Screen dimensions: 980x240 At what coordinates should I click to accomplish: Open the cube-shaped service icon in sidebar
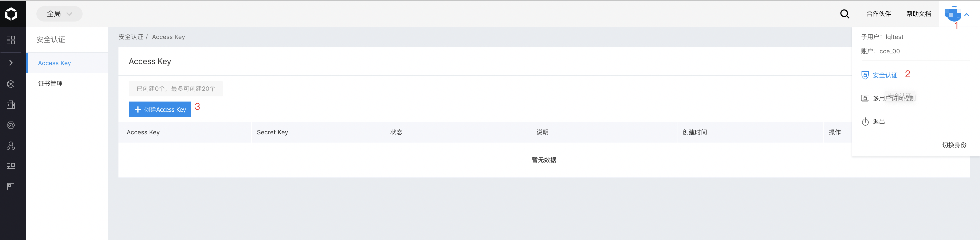coord(11,84)
